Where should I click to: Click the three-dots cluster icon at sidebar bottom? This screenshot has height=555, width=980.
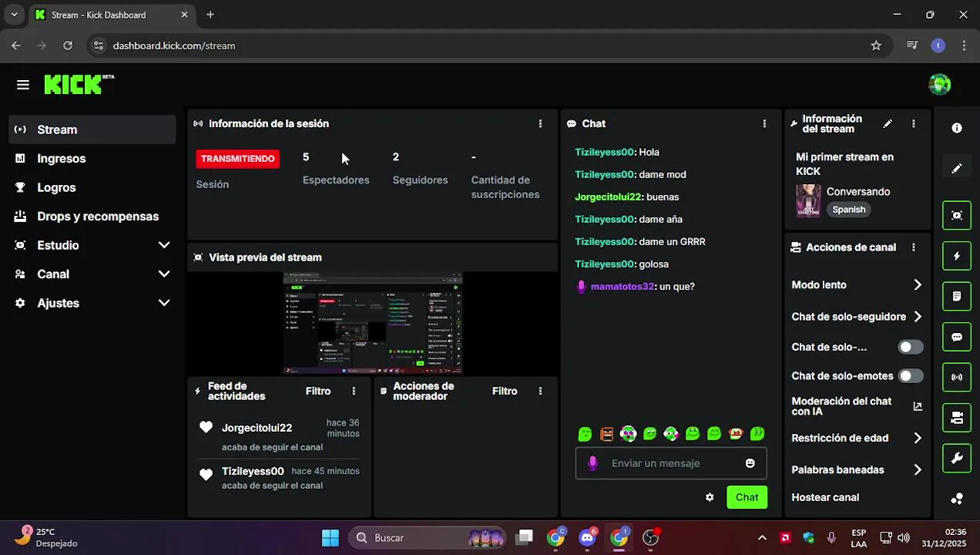(x=957, y=499)
